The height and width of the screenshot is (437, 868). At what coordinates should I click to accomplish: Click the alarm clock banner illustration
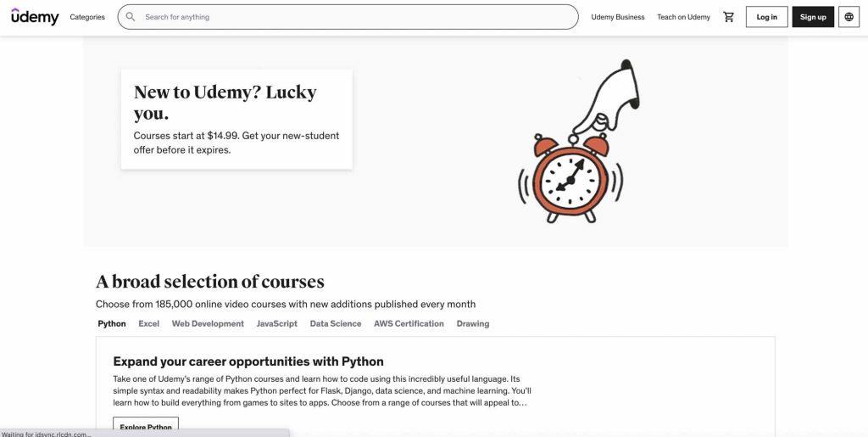coord(578,142)
